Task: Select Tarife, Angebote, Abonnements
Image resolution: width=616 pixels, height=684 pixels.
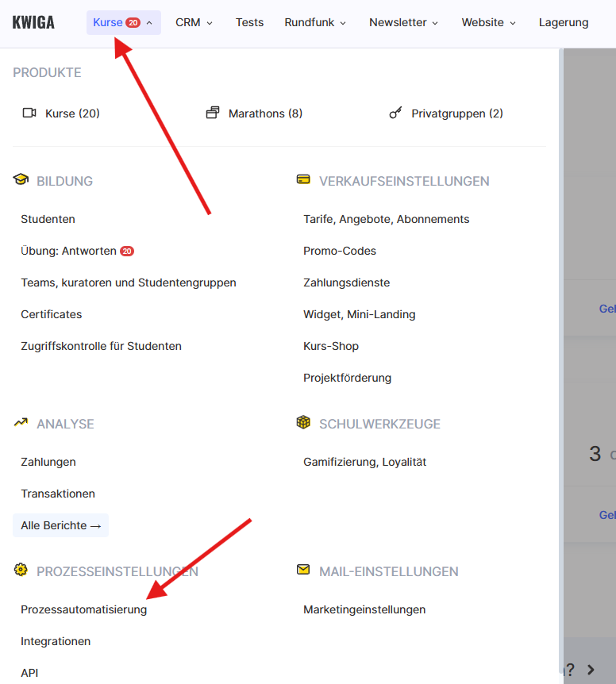Action: pos(386,219)
